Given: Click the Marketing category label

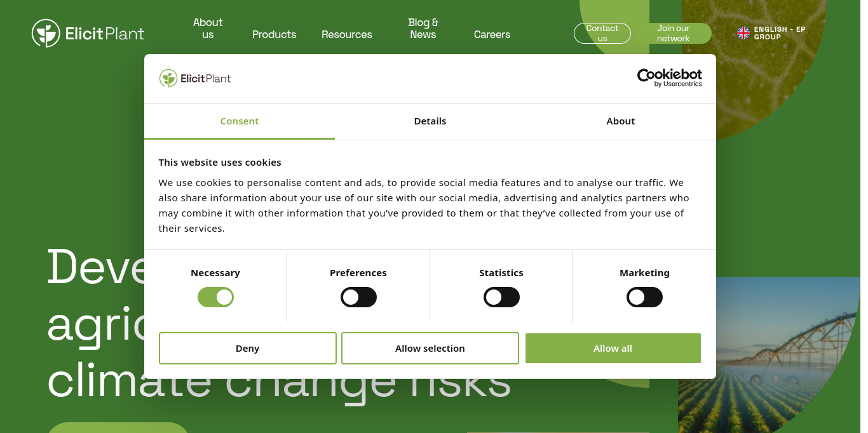Looking at the screenshot, I should (644, 273).
